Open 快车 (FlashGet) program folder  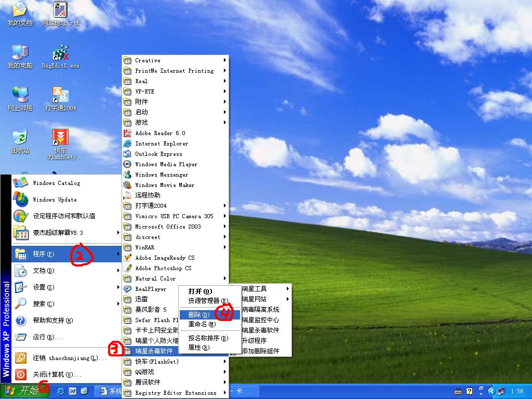(x=175, y=362)
